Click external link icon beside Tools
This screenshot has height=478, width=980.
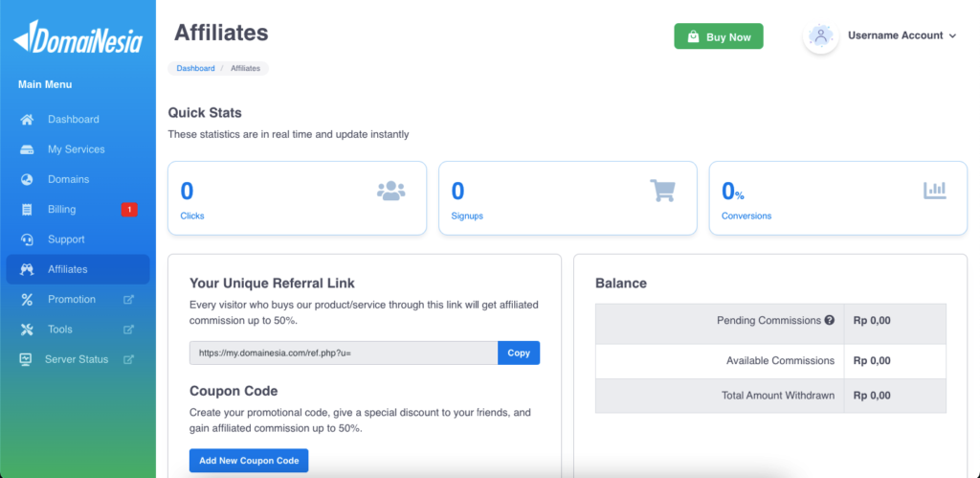(129, 330)
